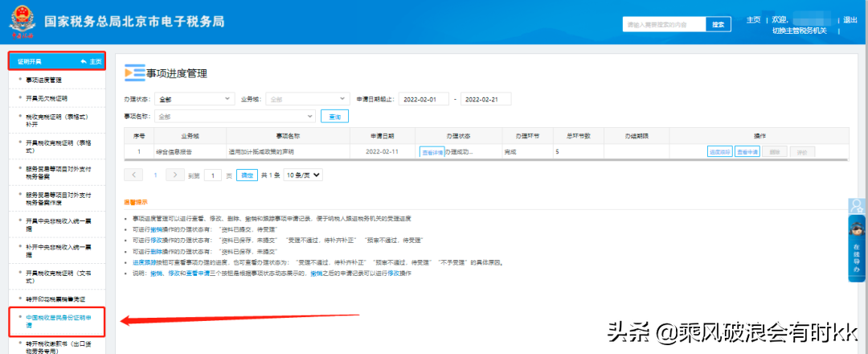Click 切换主管税务机关 link
868x354 pixels.
[x=800, y=31]
